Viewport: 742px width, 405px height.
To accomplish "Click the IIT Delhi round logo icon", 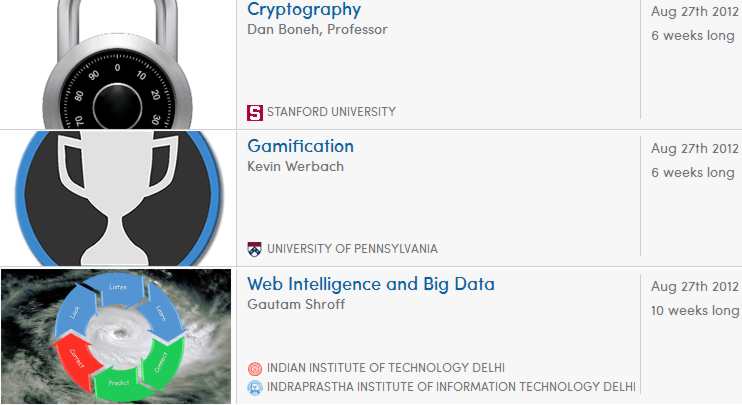I will 255,368.
